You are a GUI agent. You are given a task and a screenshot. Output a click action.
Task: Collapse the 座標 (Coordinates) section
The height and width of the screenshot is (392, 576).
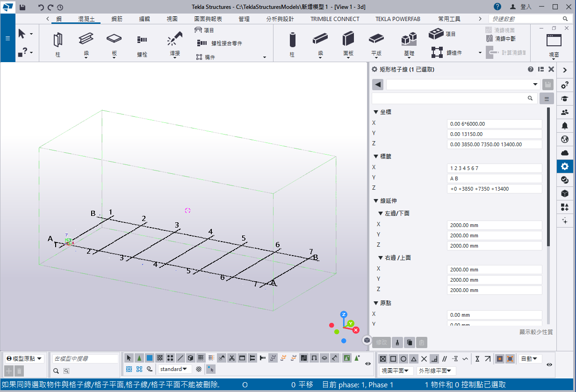pyautogui.click(x=376, y=112)
